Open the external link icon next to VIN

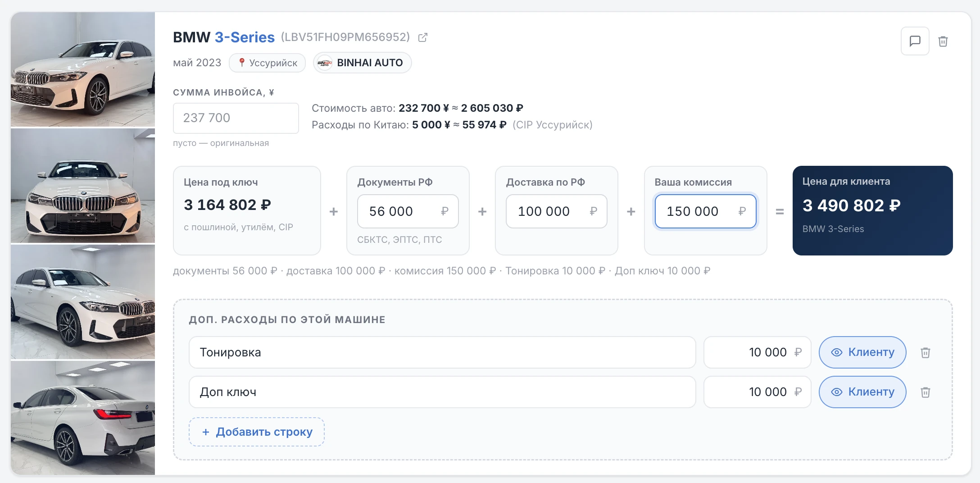coord(422,37)
